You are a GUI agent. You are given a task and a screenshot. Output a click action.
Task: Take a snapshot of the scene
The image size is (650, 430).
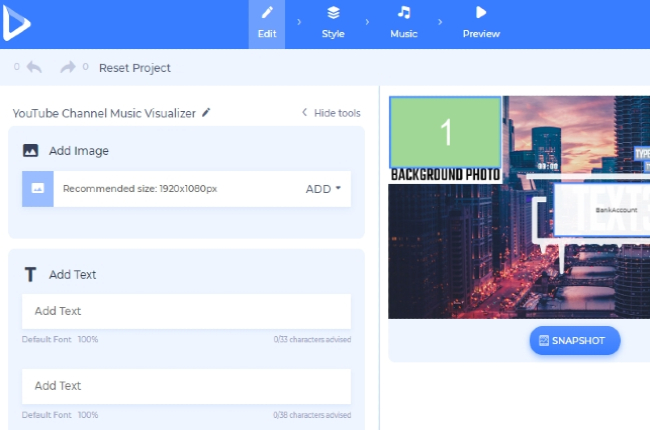click(x=575, y=340)
